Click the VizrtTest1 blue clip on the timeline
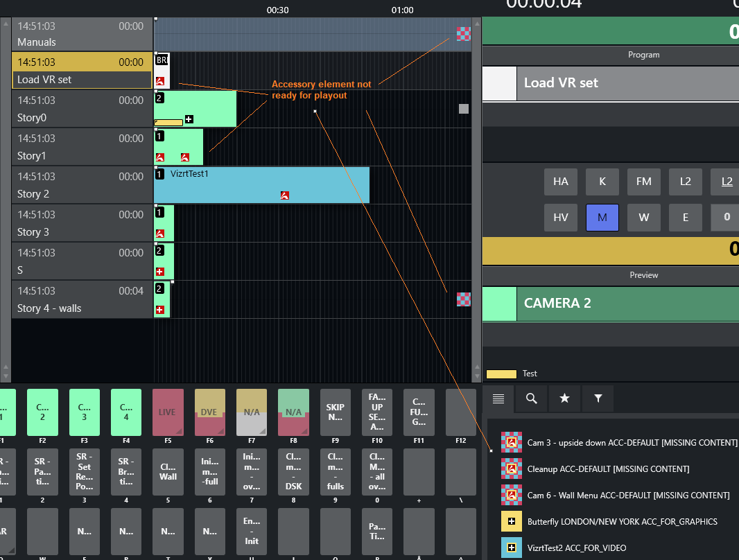The width and height of the screenshot is (739, 560). [x=261, y=185]
